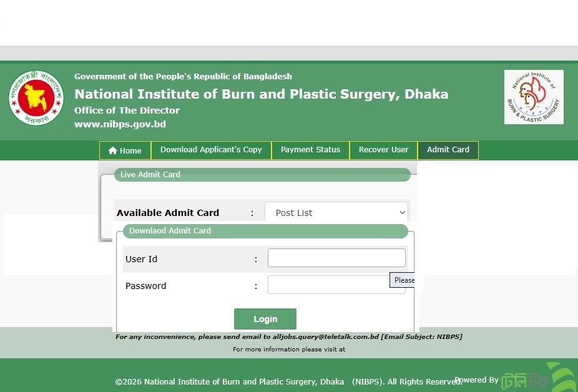Expand the Post List dropdown
578x392 pixels.
[x=336, y=213]
